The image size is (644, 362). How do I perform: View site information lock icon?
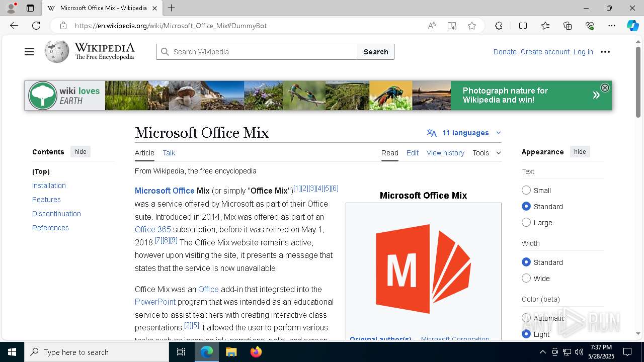tap(63, 26)
